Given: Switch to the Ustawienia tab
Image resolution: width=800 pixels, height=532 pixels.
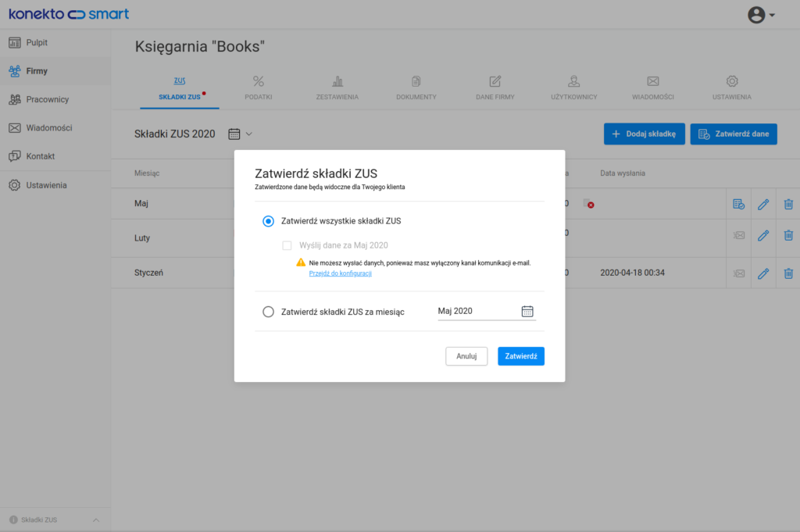Looking at the screenshot, I should 732,88.
